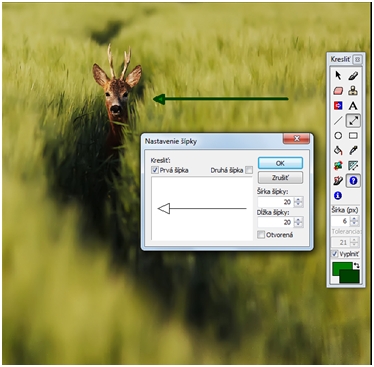
Task: Click the Zrušiť cancel button
Action: [280, 178]
